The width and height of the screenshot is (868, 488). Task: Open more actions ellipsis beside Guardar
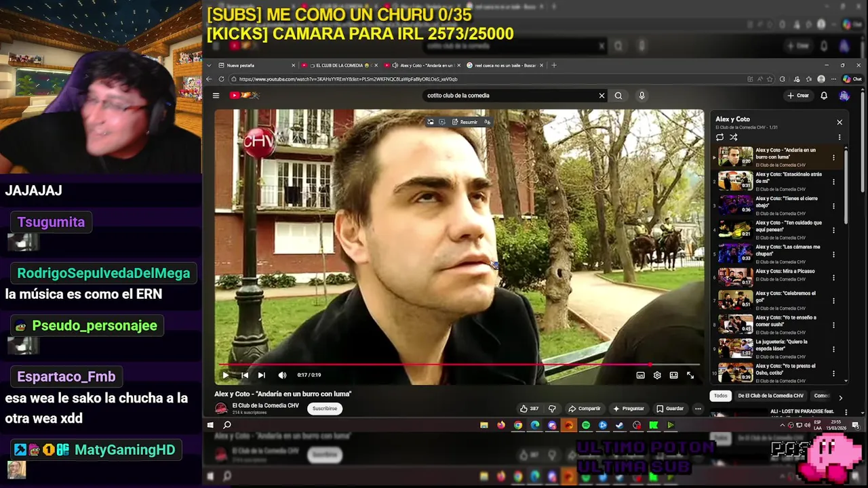point(698,409)
